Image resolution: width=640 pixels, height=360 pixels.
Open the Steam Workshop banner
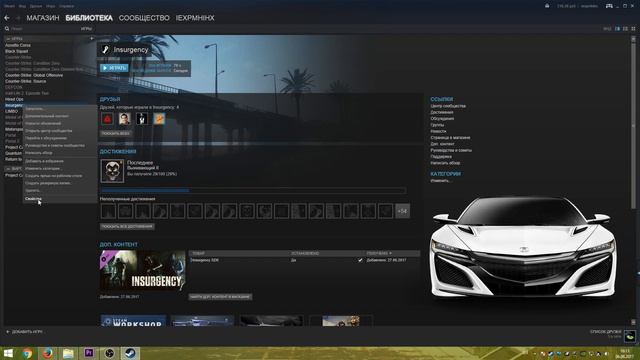coord(133,320)
